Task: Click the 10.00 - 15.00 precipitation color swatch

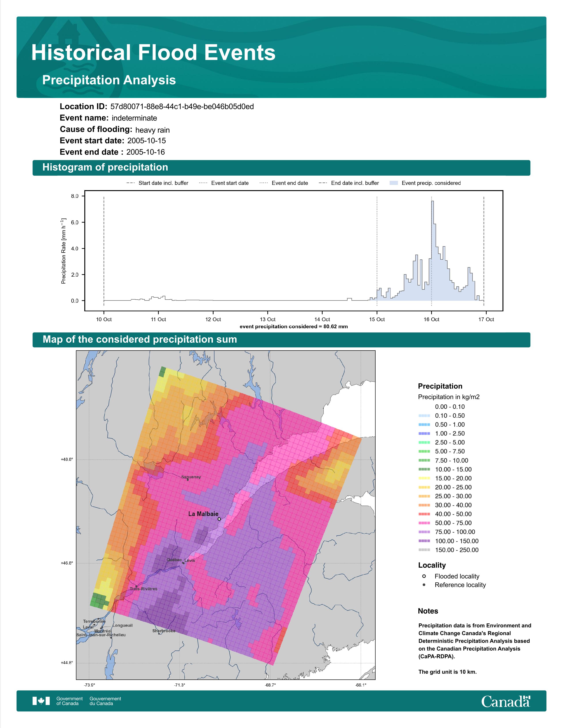Action: pos(424,469)
